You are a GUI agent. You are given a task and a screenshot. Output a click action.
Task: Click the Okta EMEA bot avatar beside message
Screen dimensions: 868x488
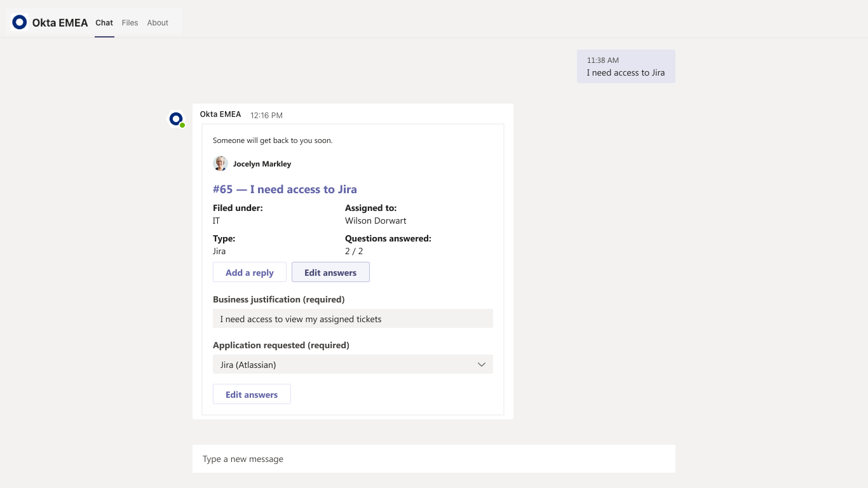[175, 118]
